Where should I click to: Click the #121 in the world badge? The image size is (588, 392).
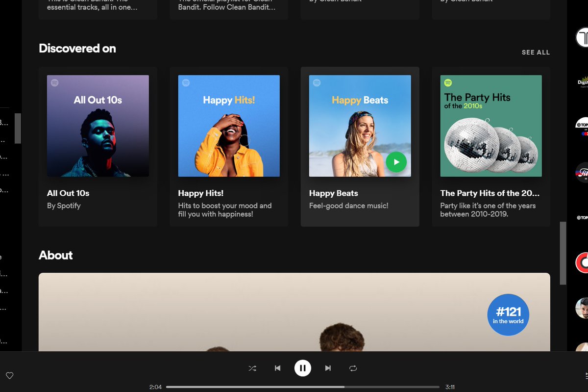(508, 314)
